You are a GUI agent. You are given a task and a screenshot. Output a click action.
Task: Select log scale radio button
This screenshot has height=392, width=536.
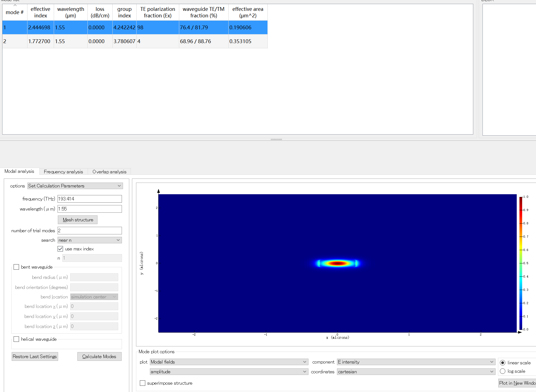pyautogui.click(x=503, y=371)
